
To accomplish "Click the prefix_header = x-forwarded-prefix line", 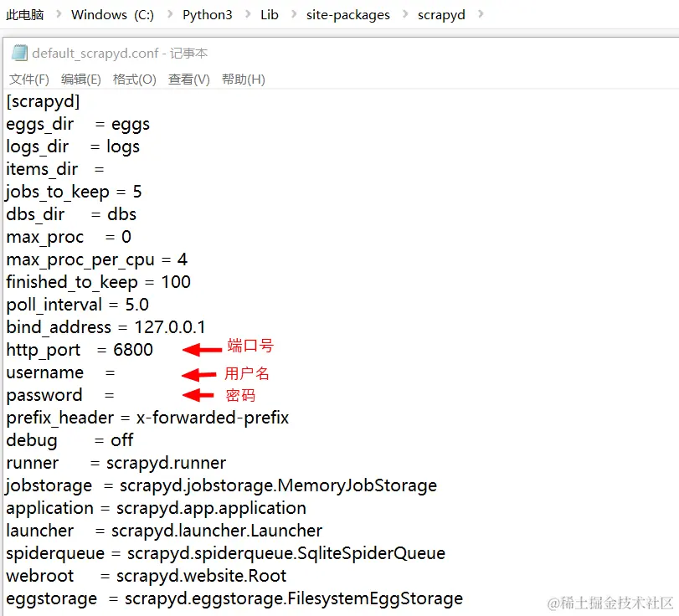I will point(147,418).
